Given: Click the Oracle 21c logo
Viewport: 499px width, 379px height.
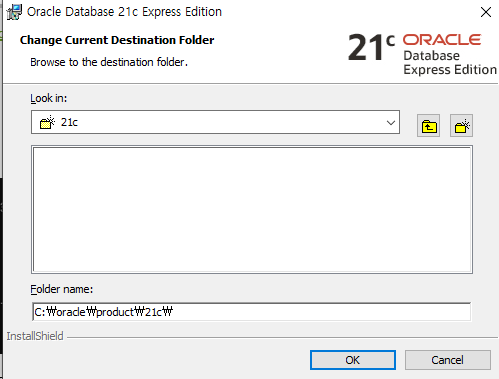Looking at the screenshot, I should coord(422,54).
